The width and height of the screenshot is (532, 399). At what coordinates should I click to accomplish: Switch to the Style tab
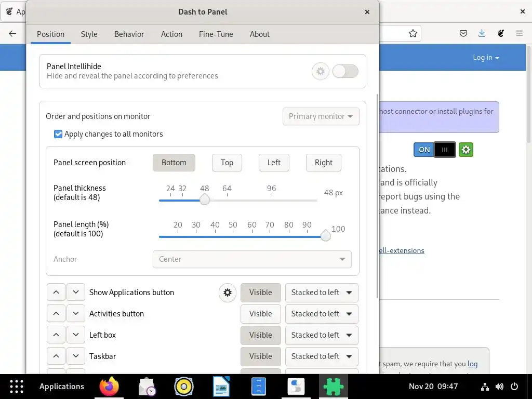89,34
